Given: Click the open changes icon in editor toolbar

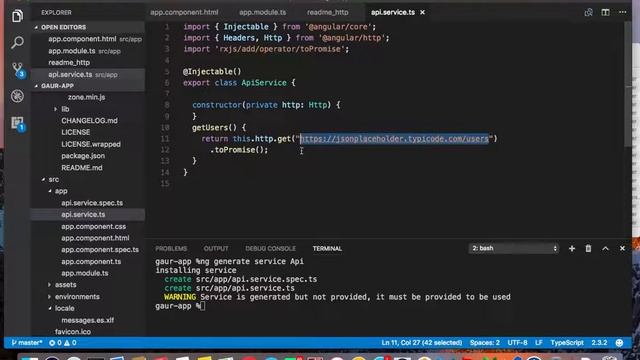Looking at the screenshot, I should pyautogui.click(x=588, y=12).
